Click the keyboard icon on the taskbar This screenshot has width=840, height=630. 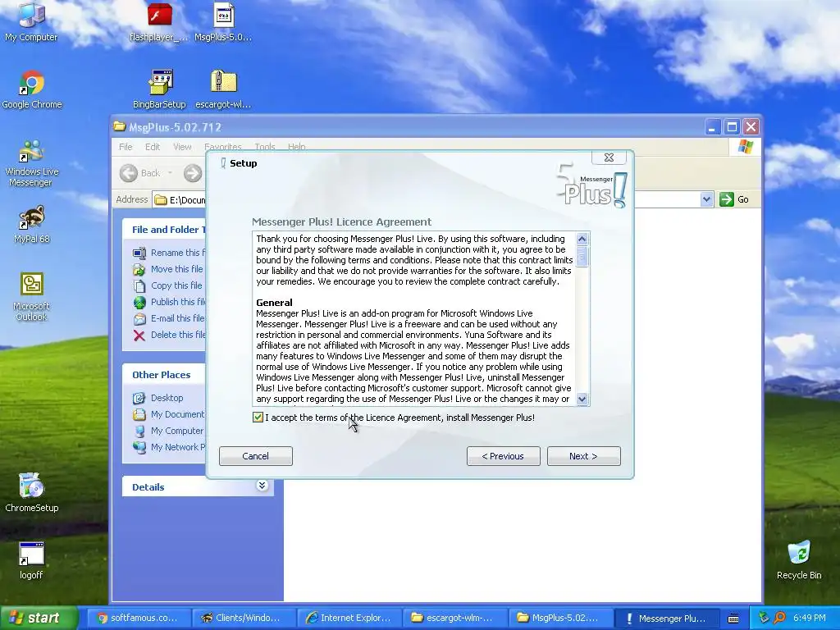point(733,619)
